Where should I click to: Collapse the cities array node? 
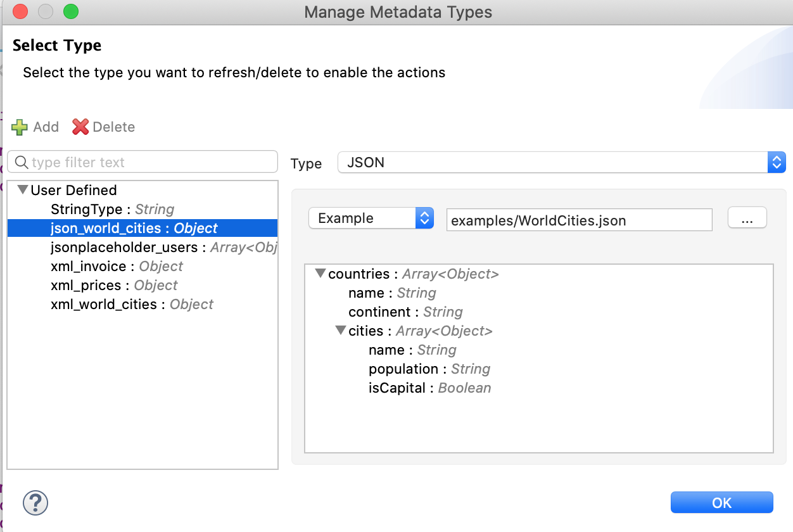[x=341, y=331]
